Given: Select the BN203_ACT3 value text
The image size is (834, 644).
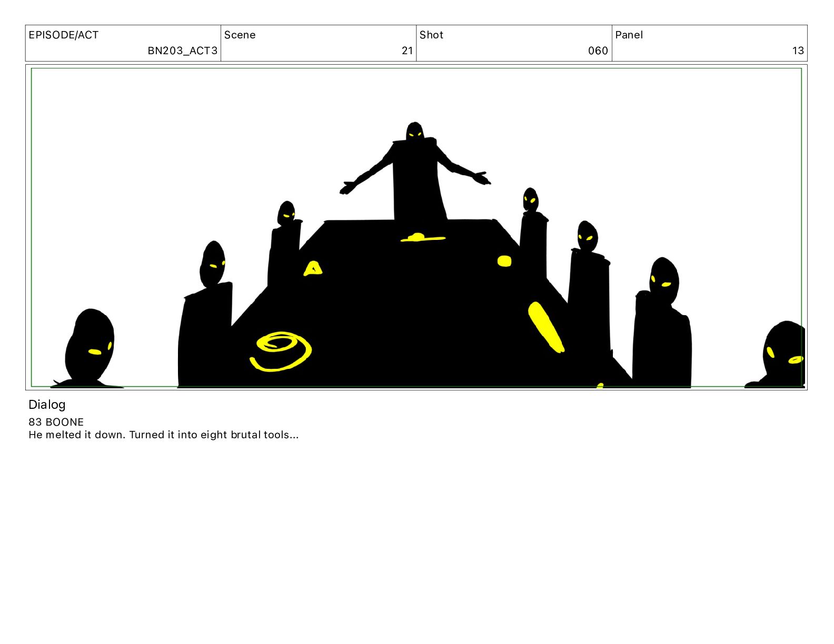Looking at the screenshot, I should (x=182, y=51).
